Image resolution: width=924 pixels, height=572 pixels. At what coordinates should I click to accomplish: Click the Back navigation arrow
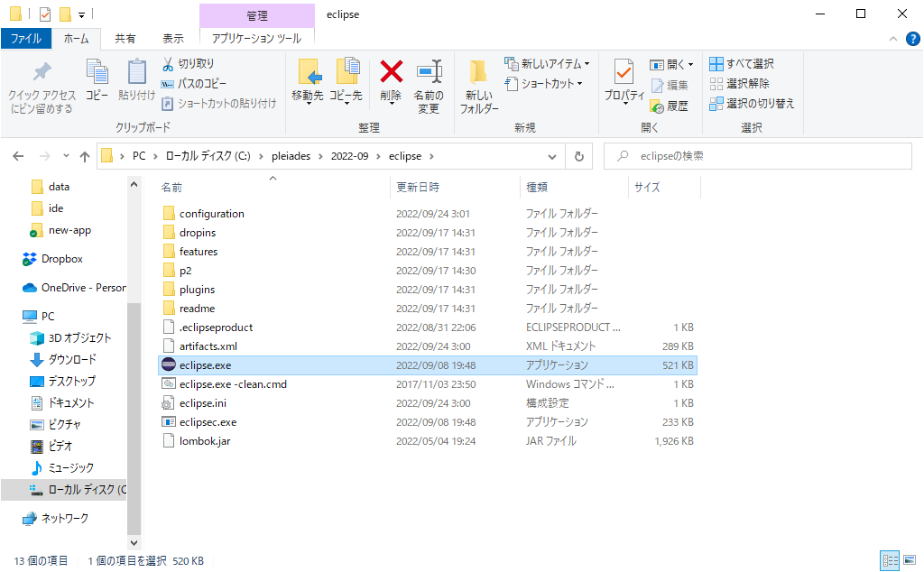[x=18, y=156]
